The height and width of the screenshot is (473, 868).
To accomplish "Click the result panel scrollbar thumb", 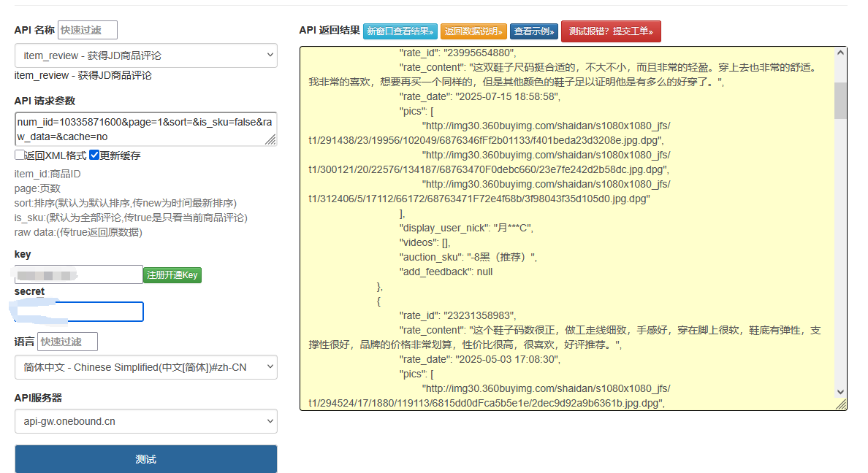I will (x=840, y=101).
